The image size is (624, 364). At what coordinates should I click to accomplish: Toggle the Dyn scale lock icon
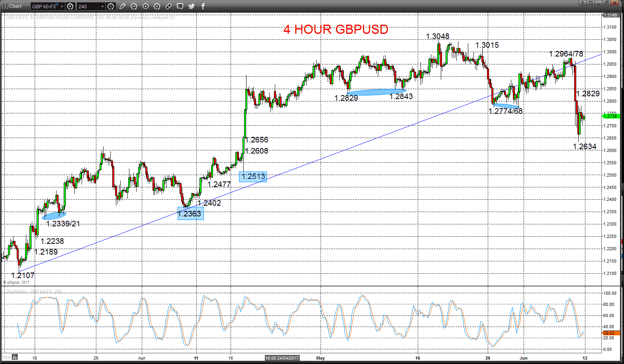(14, 357)
